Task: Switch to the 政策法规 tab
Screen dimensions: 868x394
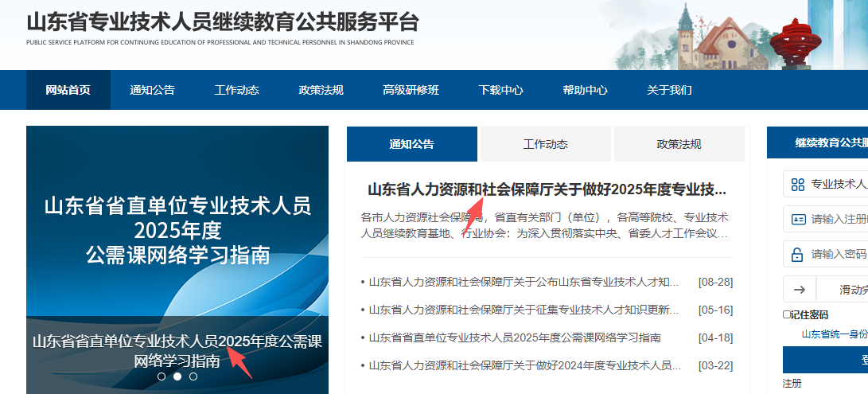Action: coord(679,144)
